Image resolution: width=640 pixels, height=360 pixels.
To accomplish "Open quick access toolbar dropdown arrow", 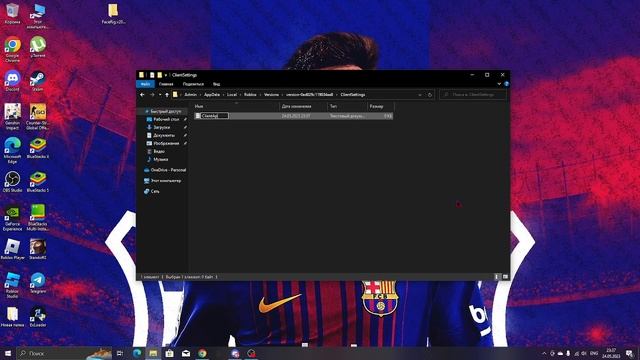I will (166, 75).
